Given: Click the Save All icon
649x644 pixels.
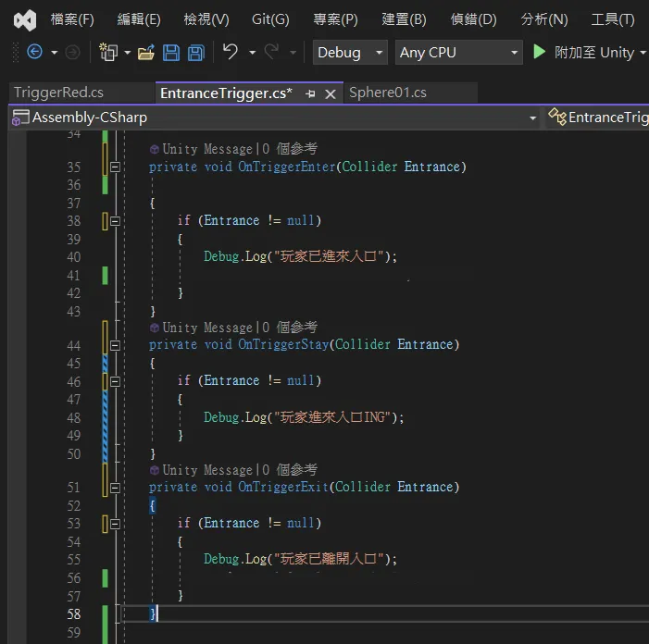Looking at the screenshot, I should pos(195,53).
